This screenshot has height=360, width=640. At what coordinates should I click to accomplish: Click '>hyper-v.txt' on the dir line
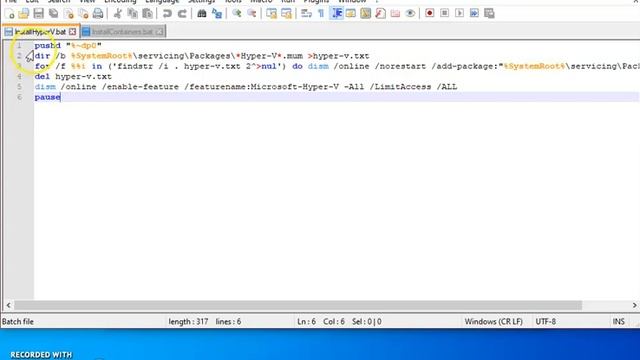coord(338,56)
